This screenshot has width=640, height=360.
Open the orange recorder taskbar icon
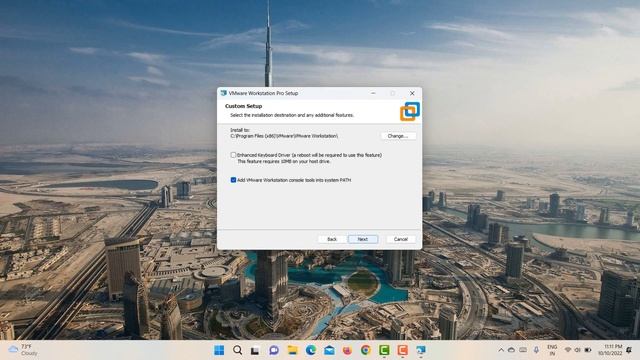402,350
